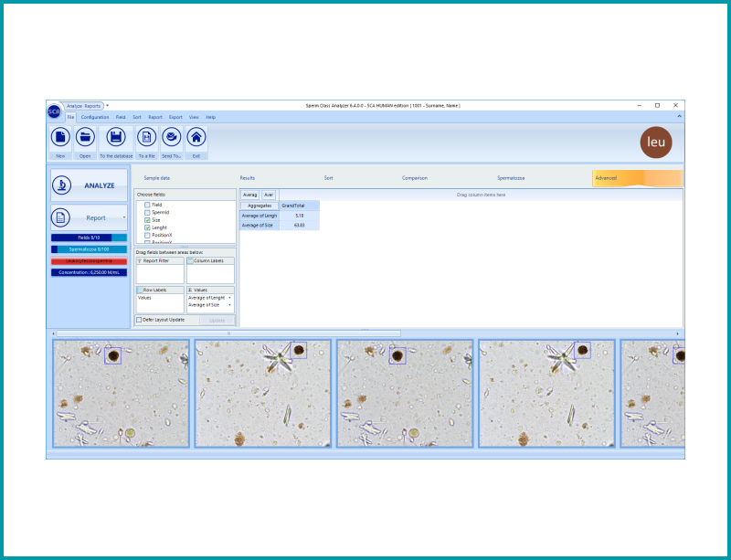Collapse the ribbon with the chevron
This screenshot has width=731, height=560.
(679, 117)
